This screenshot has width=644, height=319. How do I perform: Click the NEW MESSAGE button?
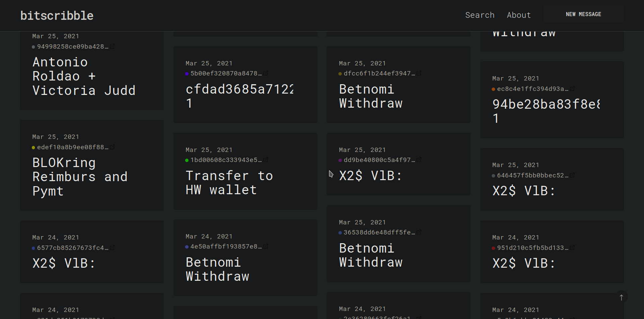point(583,14)
